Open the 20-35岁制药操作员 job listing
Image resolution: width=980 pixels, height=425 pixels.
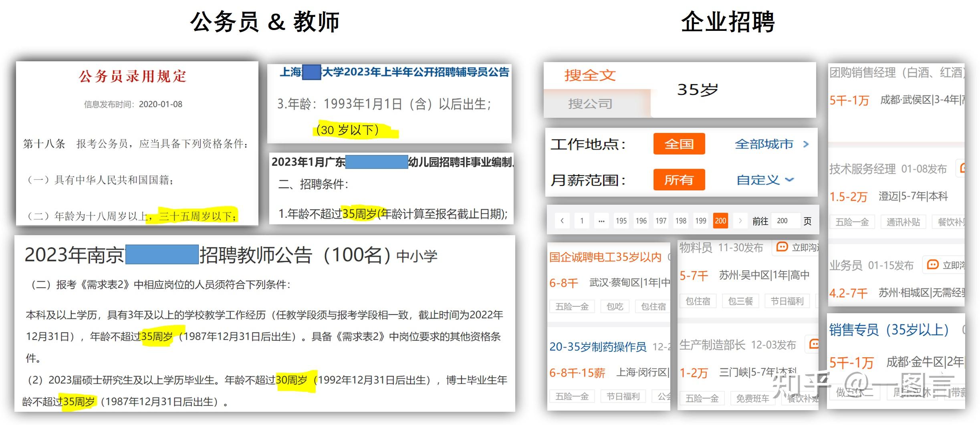(x=598, y=346)
